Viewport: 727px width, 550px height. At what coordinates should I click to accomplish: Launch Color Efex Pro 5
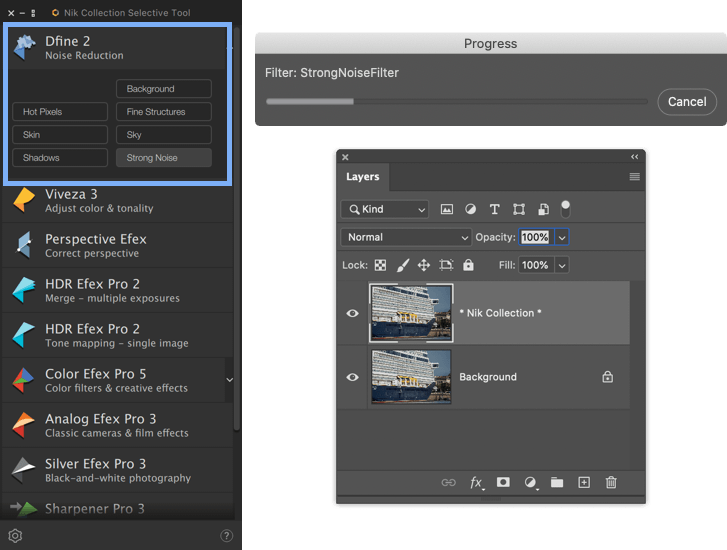pos(114,380)
